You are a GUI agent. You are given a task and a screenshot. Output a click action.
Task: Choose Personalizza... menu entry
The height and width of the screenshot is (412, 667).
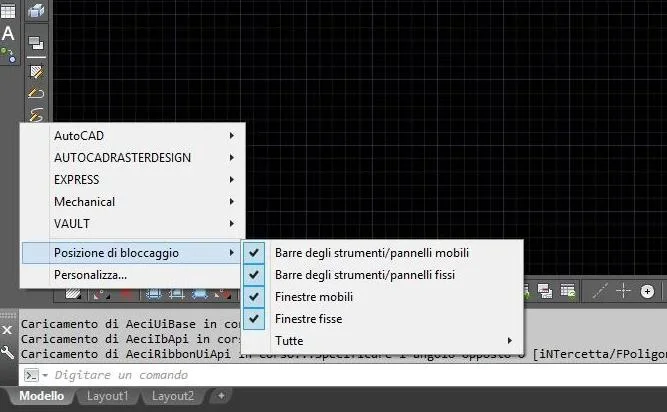point(131,275)
